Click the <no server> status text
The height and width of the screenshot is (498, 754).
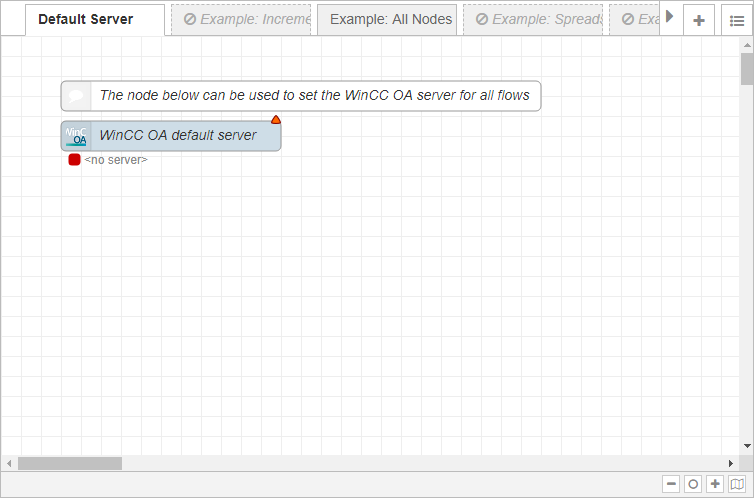[x=116, y=160]
